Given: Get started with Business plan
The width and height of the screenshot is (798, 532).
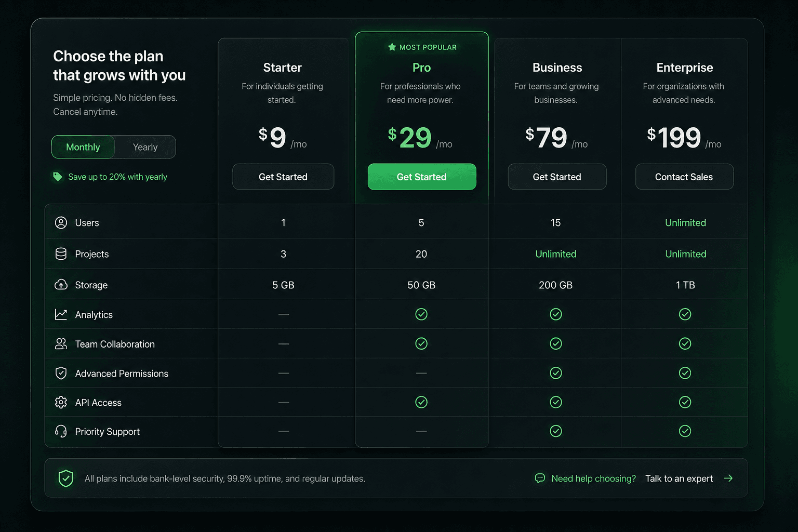Looking at the screenshot, I should point(557,177).
